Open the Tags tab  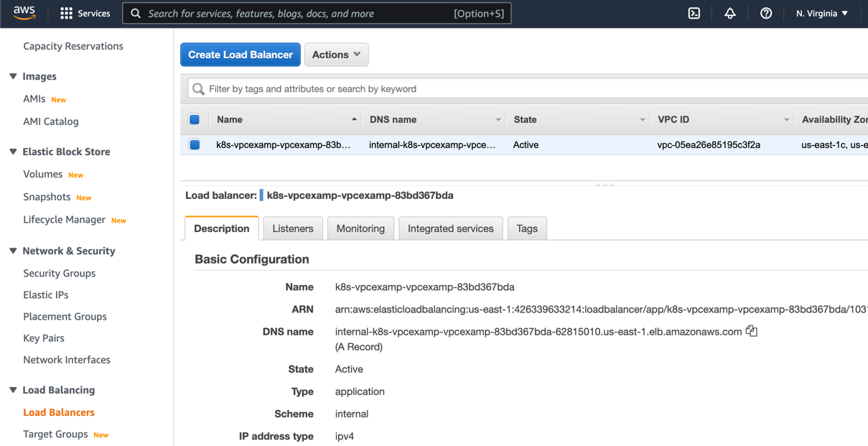[x=527, y=228]
